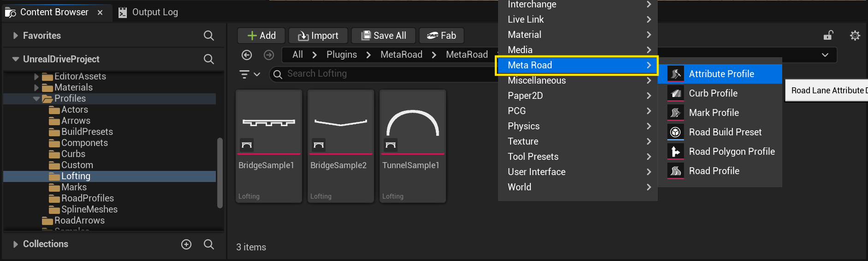Open the Custom folder
The width and height of the screenshot is (868, 261).
(71, 165)
